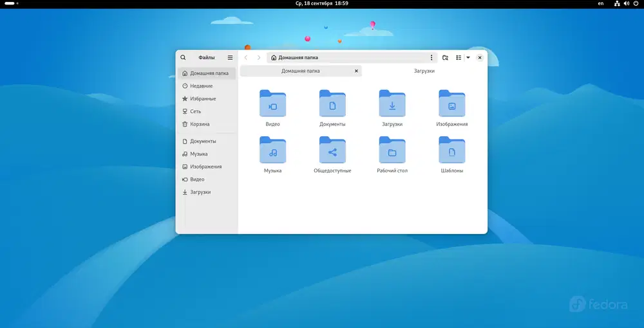Screen dimensions: 644x328
Task: Go to Сеть in the sidebar
Action: click(195, 111)
